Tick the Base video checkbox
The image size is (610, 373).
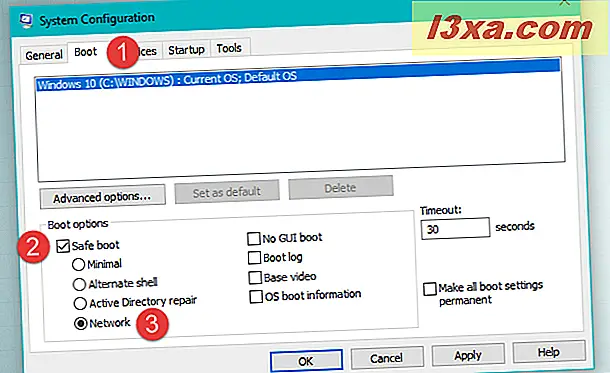pos(255,277)
